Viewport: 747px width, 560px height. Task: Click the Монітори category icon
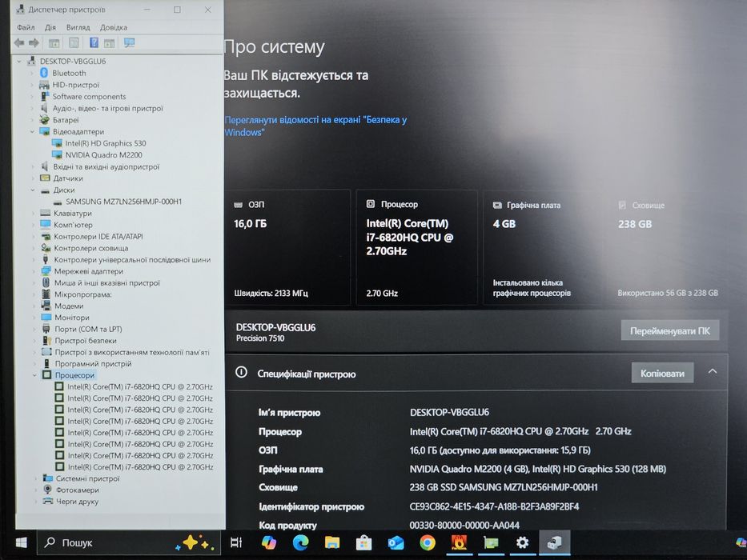[x=46, y=317]
